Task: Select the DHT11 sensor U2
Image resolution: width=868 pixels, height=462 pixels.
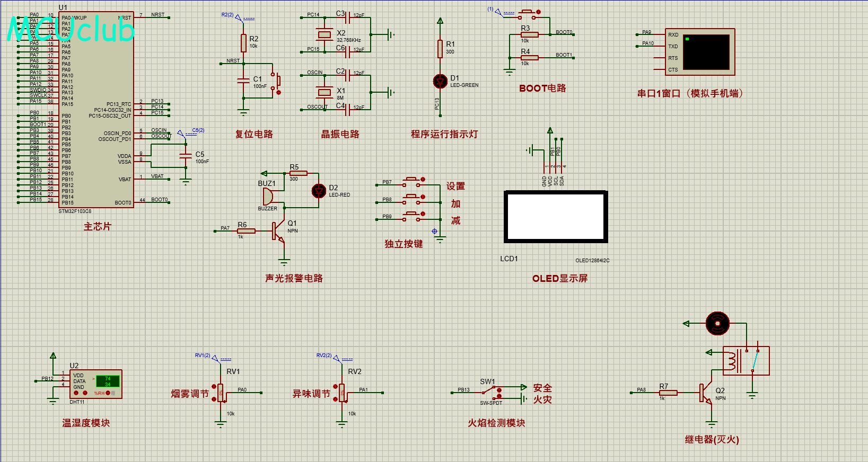Action: click(96, 384)
